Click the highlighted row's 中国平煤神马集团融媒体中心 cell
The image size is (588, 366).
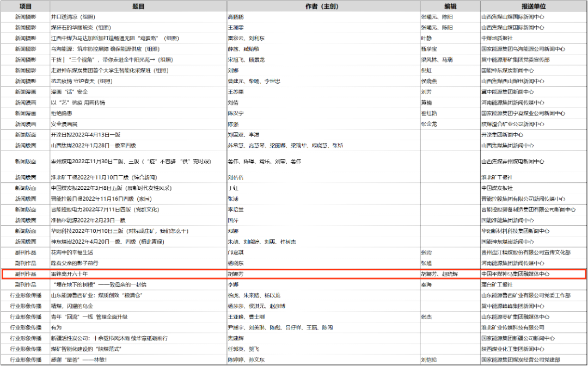516,274
